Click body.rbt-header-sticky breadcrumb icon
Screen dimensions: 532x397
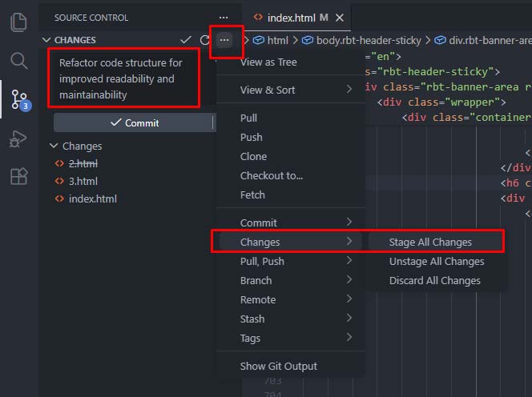[308, 40]
